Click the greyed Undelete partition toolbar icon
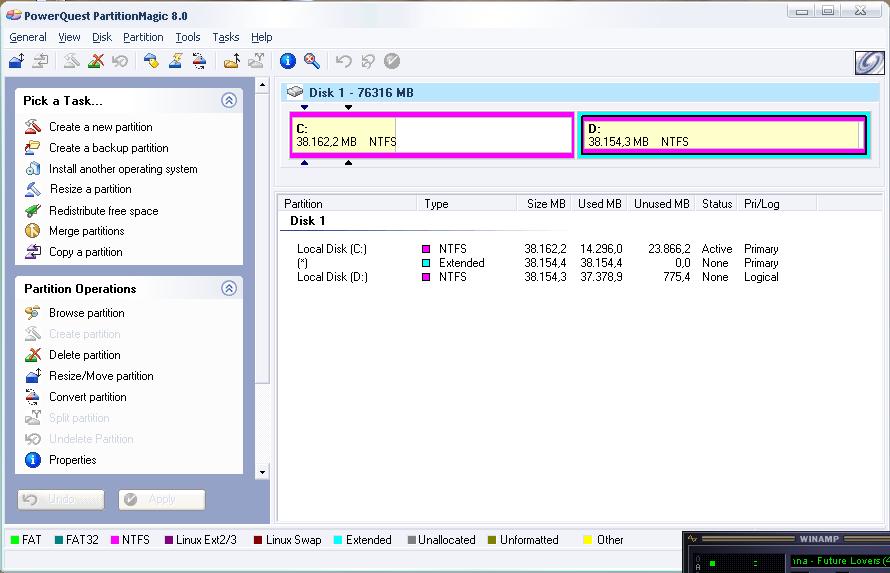 [x=120, y=61]
